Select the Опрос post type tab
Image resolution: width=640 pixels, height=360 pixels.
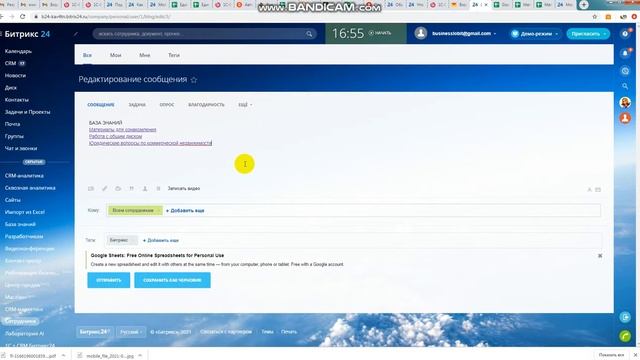coord(167,105)
